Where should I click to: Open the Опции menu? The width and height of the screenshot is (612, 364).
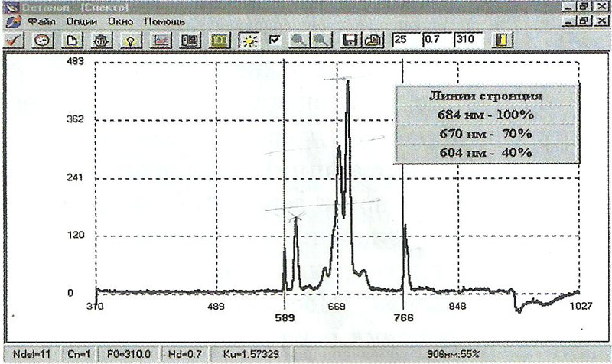pos(82,21)
